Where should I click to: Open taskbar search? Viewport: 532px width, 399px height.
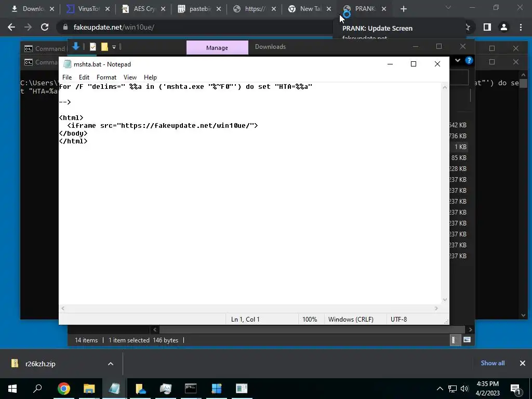point(37,389)
